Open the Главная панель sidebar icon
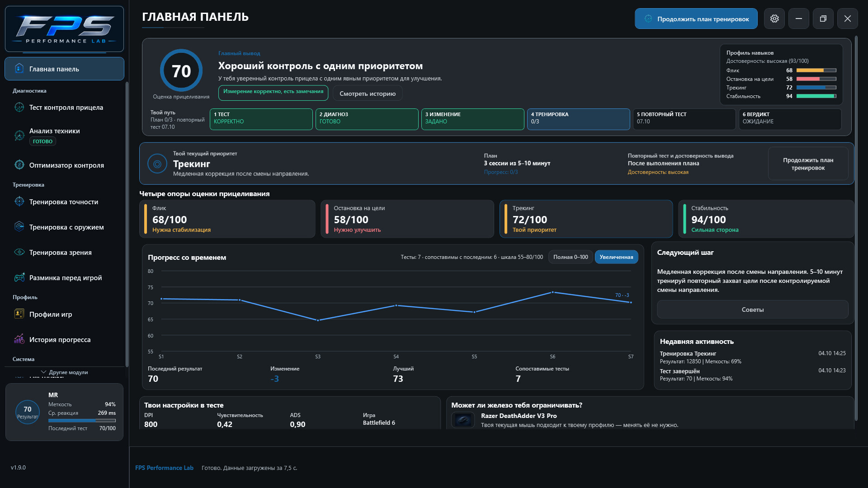Viewport: 868px width, 488px height. click(x=19, y=69)
